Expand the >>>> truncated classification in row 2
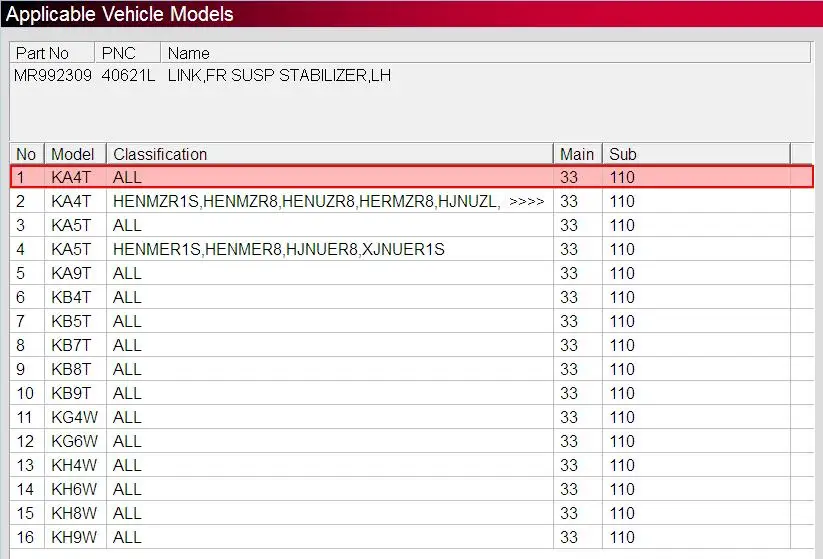This screenshot has width=823, height=559. pos(527,201)
